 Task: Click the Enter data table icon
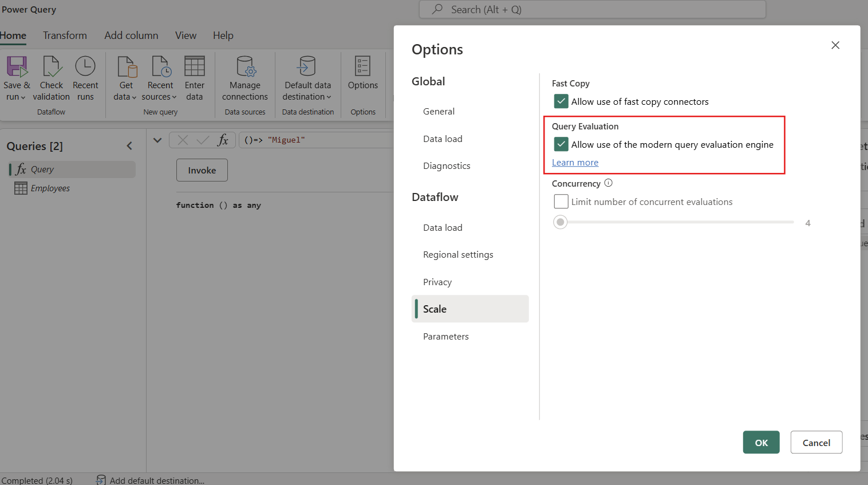tap(194, 67)
